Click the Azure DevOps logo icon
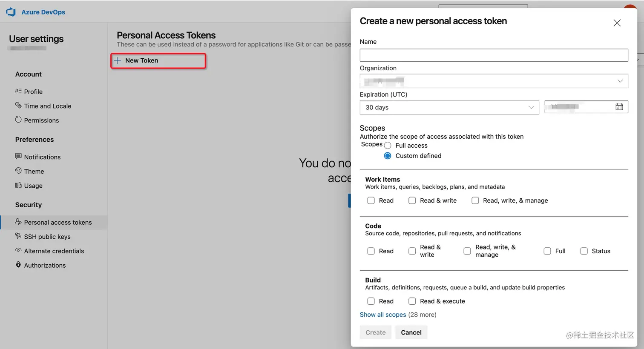 pyautogui.click(x=11, y=12)
